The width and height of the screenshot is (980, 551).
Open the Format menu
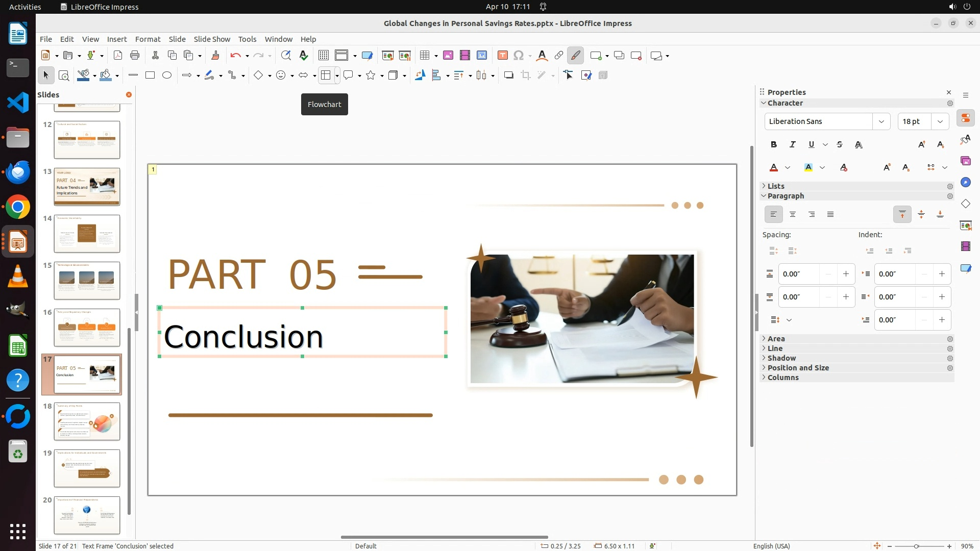(x=148, y=39)
